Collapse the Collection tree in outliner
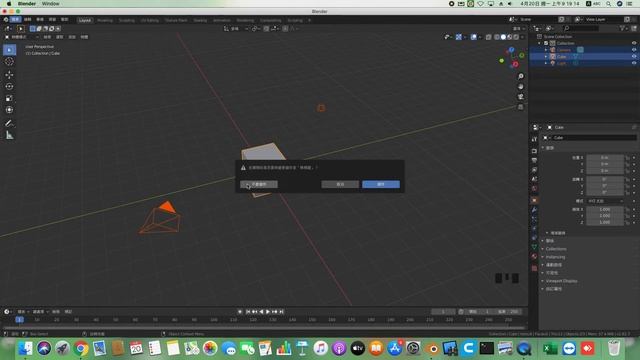This screenshot has height=360, width=640. [540, 43]
